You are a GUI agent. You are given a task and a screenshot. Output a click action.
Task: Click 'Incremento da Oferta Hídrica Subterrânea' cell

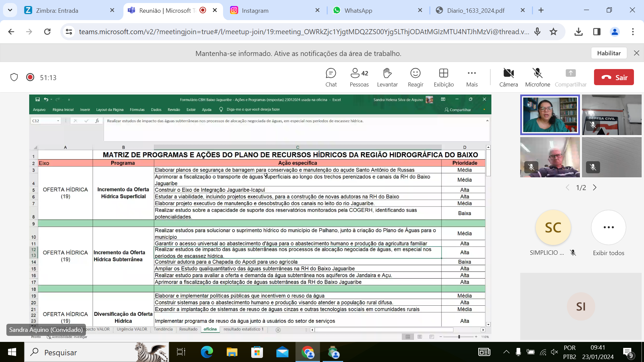coord(123,256)
